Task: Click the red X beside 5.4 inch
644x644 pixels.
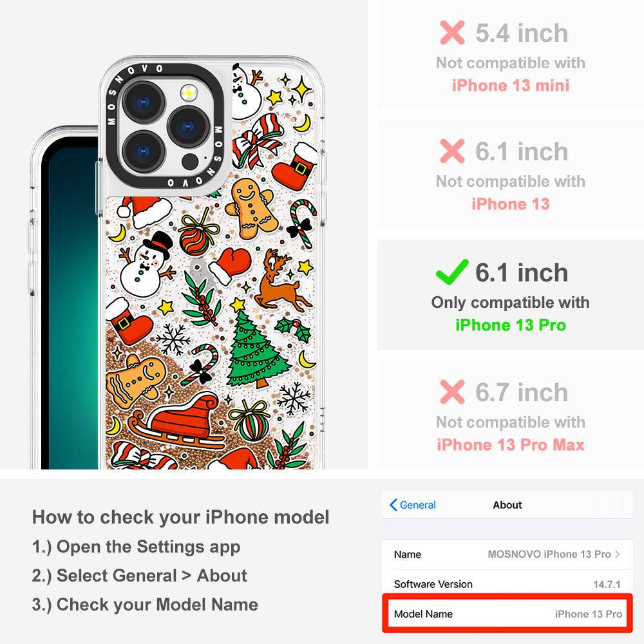Action: click(452, 32)
